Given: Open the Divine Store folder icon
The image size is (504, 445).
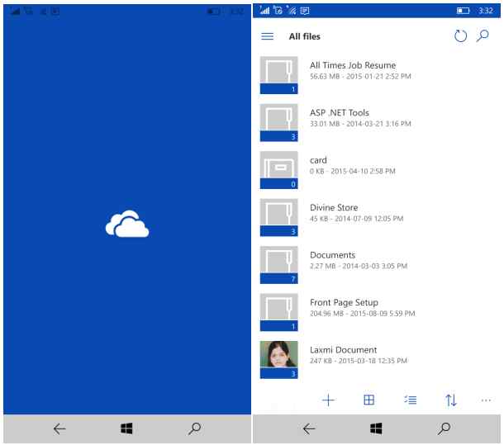Looking at the screenshot, I should 279,217.
